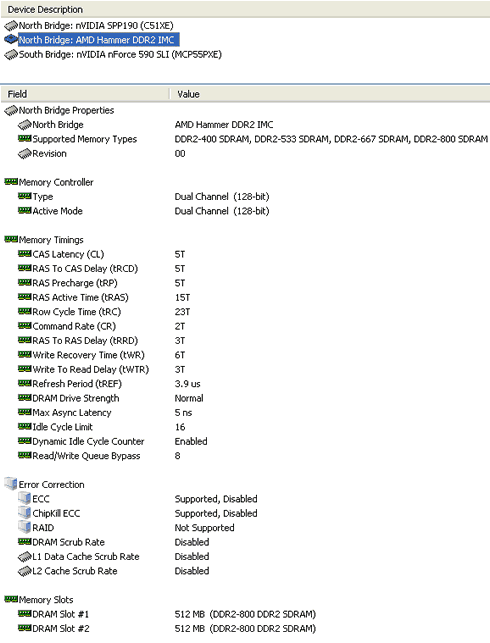The width and height of the screenshot is (490, 643).
Task: Click the AMD Hammer DDR2 IMC device icon
Action: [x=11, y=40]
